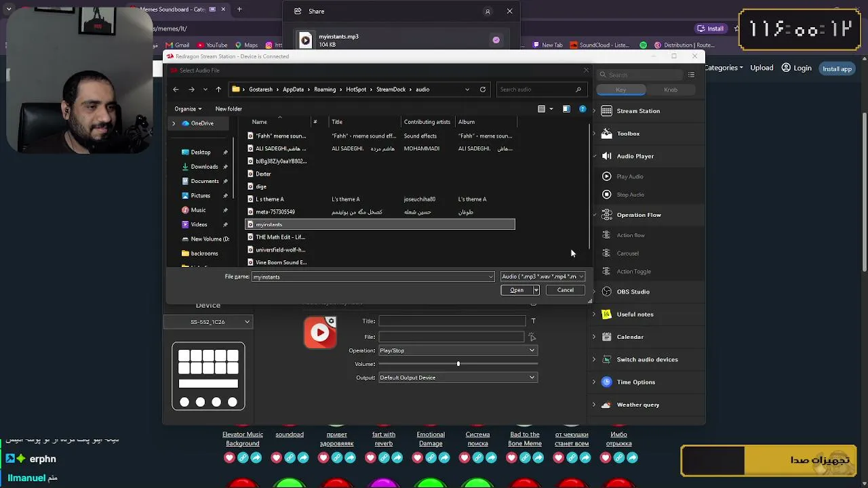Click the Open button in file dialog
The width and height of the screenshot is (868, 488).
coord(517,290)
